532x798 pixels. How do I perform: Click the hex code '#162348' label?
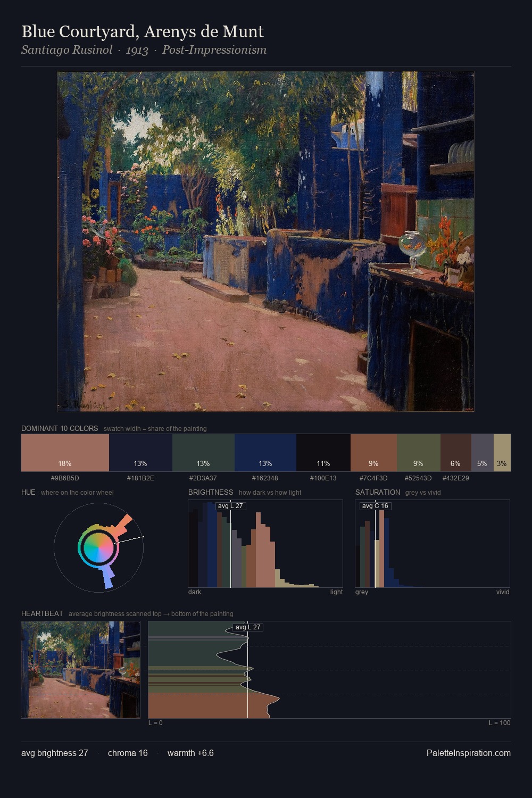265,478
